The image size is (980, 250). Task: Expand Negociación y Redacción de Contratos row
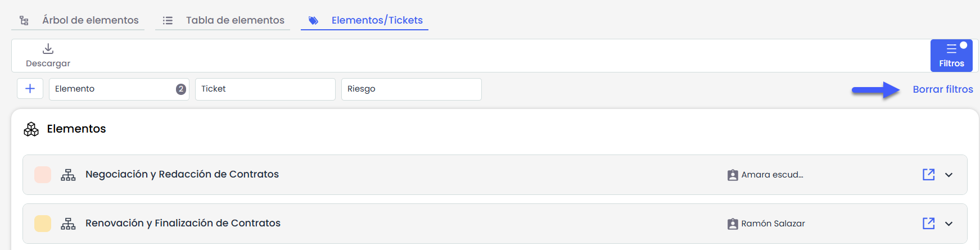point(949,175)
